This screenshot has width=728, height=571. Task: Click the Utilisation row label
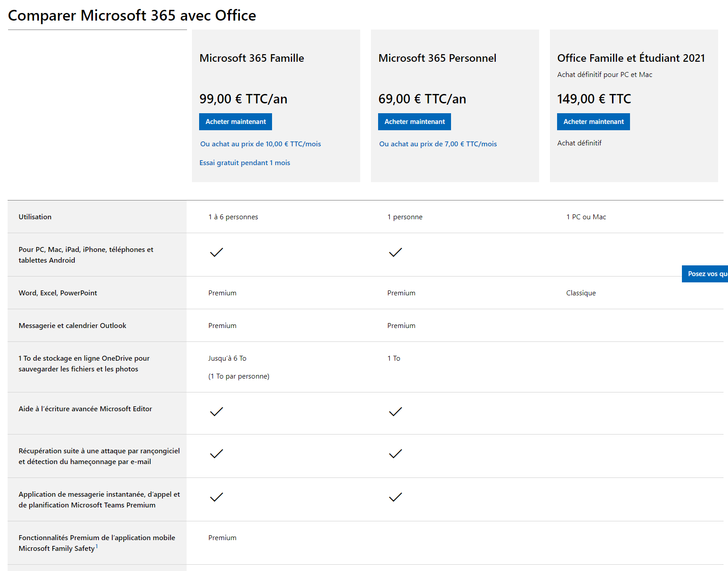(35, 217)
